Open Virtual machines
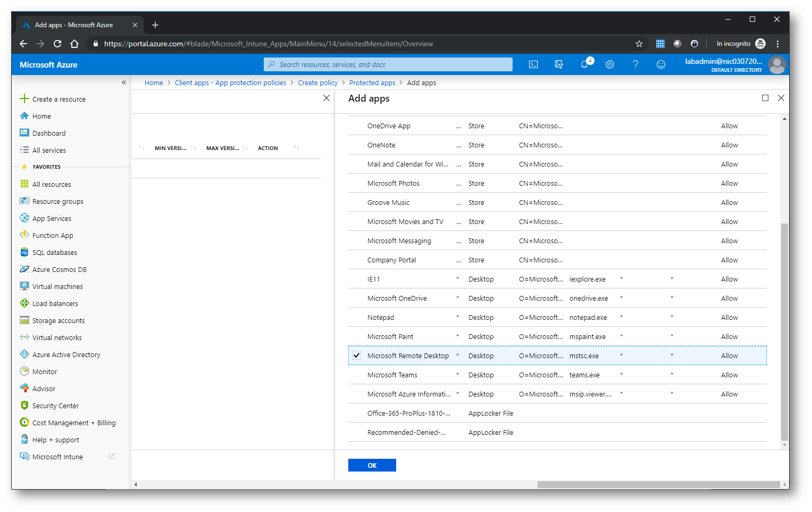This screenshot has height=512, width=812. 57,286
